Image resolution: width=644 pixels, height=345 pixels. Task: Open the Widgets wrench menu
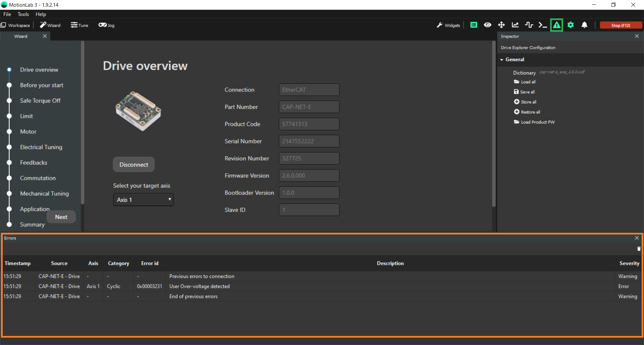pyautogui.click(x=448, y=25)
